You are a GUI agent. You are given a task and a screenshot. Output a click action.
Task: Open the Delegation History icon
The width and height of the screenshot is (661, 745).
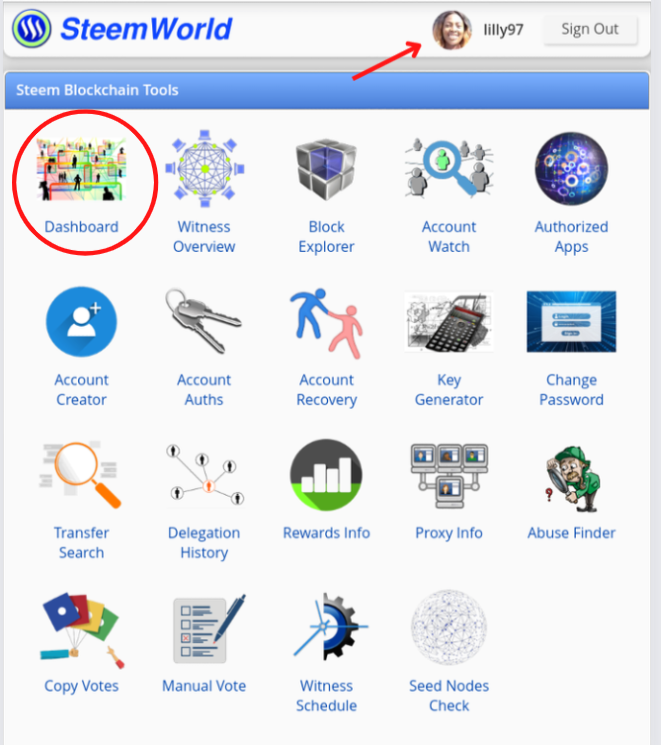point(204,475)
